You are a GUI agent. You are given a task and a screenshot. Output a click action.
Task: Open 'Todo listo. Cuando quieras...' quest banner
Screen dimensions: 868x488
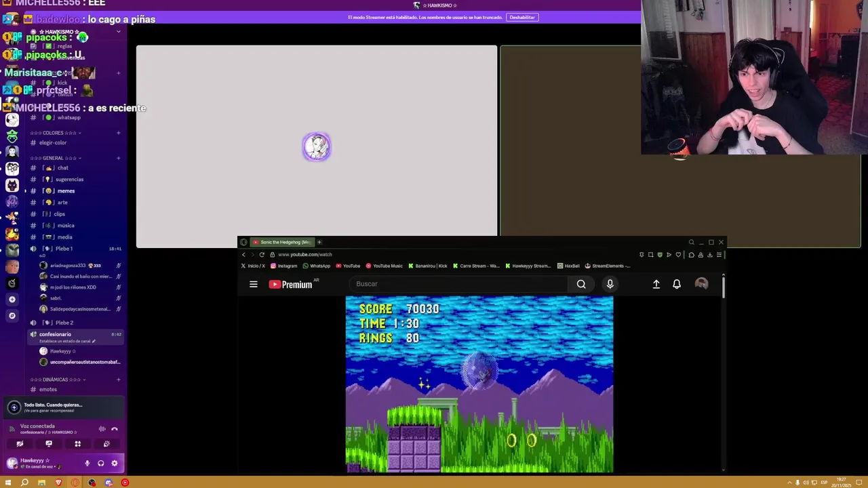coord(64,407)
